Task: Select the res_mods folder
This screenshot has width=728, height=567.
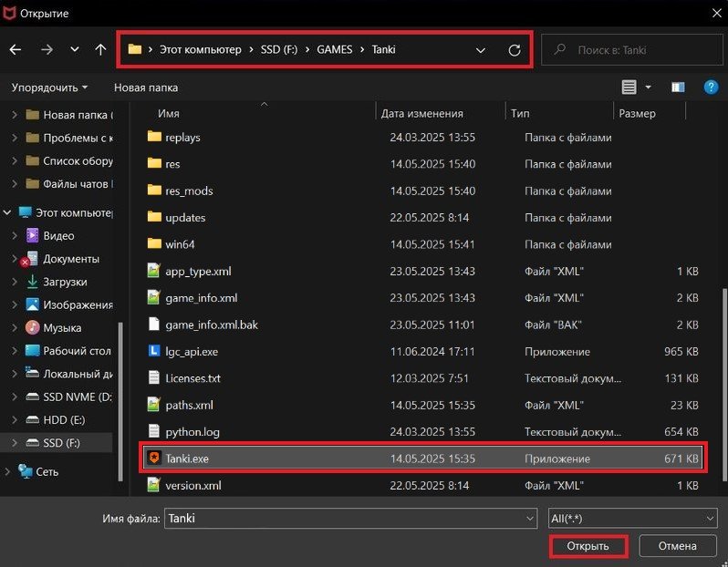Action: pyautogui.click(x=421, y=191)
